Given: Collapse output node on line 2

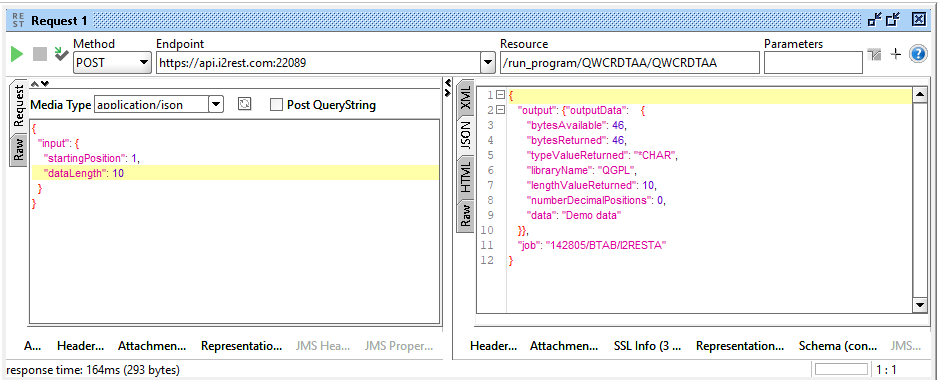Looking at the screenshot, I should pos(500,110).
